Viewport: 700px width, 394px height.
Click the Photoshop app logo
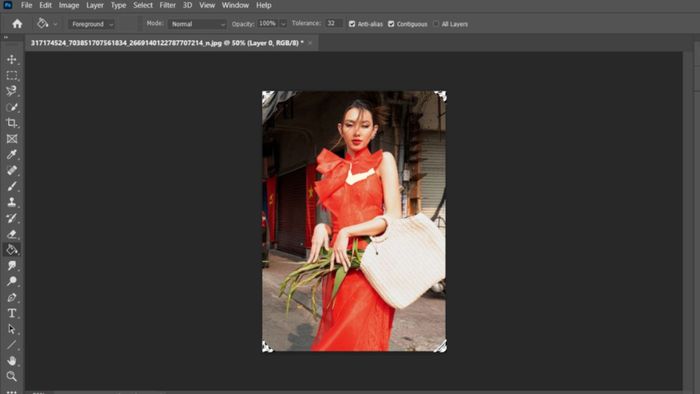(8, 5)
